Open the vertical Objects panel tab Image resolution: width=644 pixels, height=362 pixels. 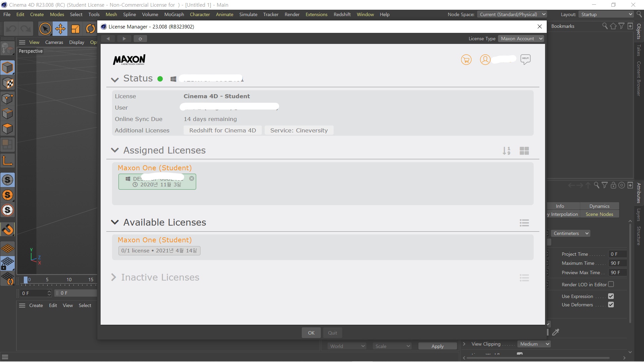coord(639,31)
